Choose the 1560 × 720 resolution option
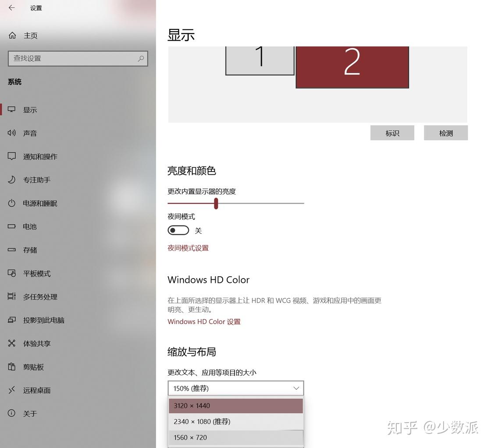The width and height of the screenshot is (491, 448). pyautogui.click(x=236, y=437)
